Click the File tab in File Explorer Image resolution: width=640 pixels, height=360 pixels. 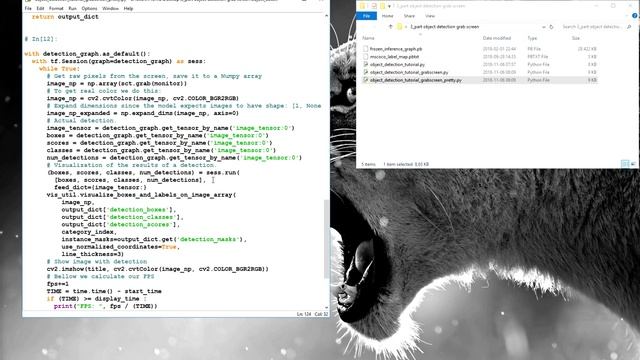coord(367,16)
